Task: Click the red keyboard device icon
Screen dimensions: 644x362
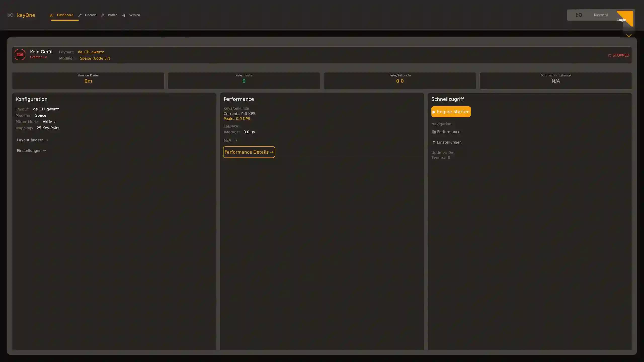Action: pyautogui.click(x=20, y=54)
